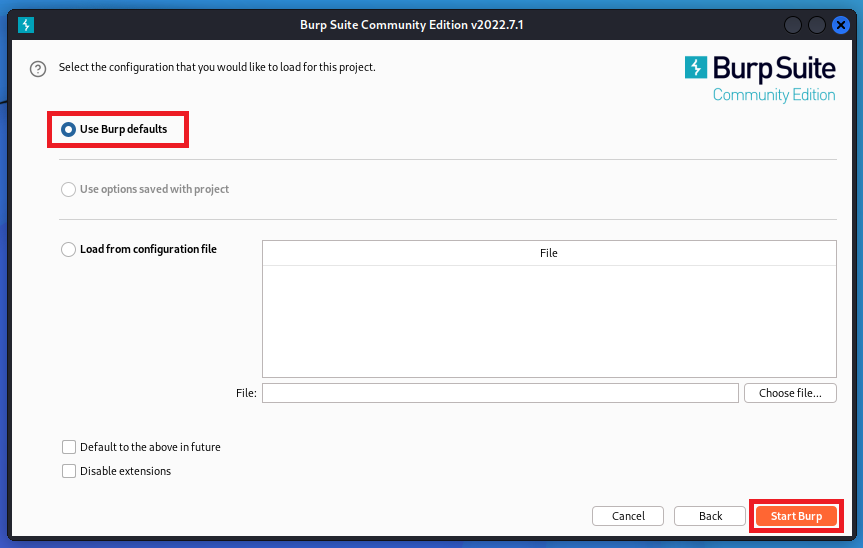Click the help question mark icon

pyautogui.click(x=38, y=69)
